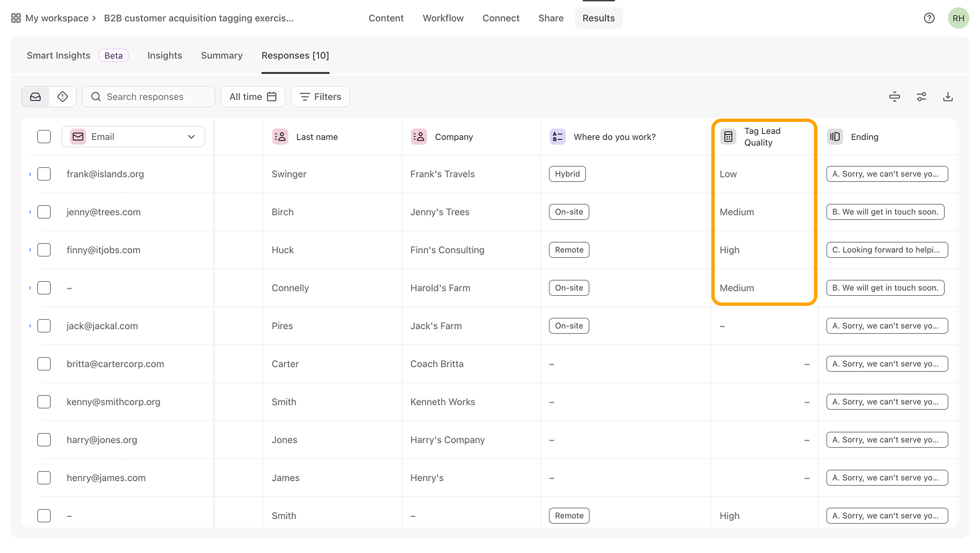Open the help question mark icon
Viewport: 980px width, 553px height.
[x=929, y=18]
